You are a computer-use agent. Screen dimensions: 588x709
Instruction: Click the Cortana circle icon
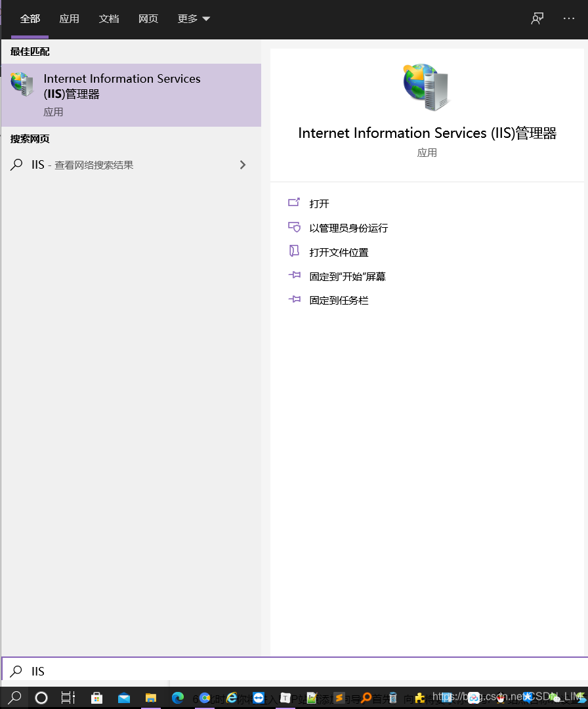(41, 698)
